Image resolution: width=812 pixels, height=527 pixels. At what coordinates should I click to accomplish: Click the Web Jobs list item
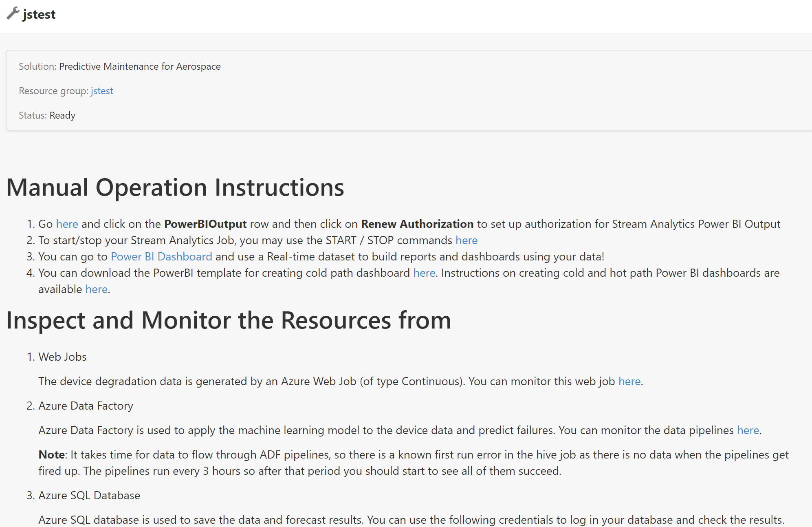click(x=62, y=357)
